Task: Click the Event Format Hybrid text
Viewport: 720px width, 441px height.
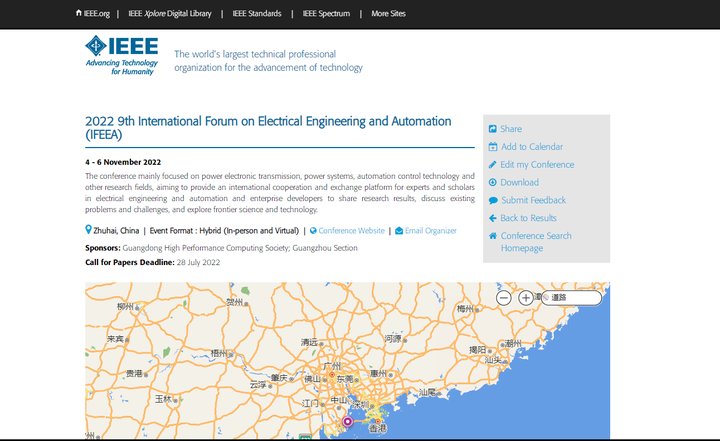Action: (x=224, y=231)
